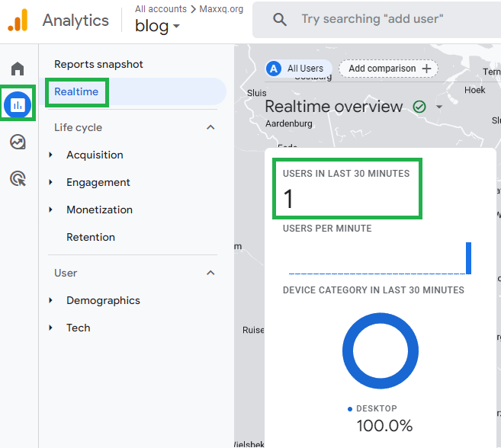Click the All accounts breadcrumb link
The height and width of the screenshot is (448, 501).
pos(161,9)
